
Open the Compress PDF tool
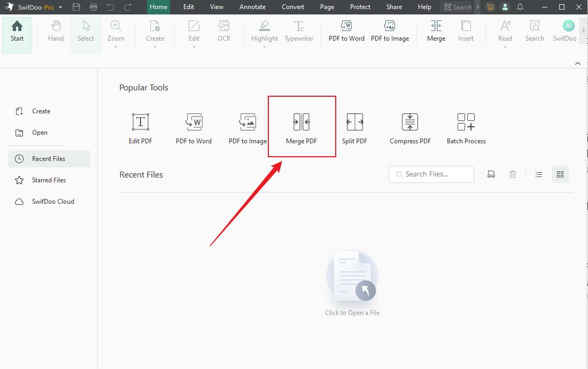(410, 128)
